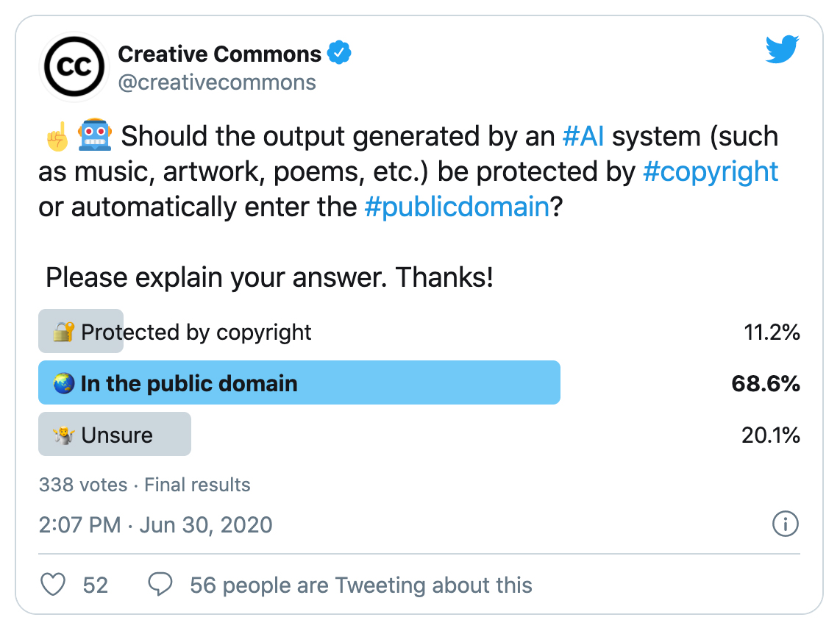Click the info icon near the timestamp
The width and height of the screenshot is (840, 634).
[x=785, y=524]
